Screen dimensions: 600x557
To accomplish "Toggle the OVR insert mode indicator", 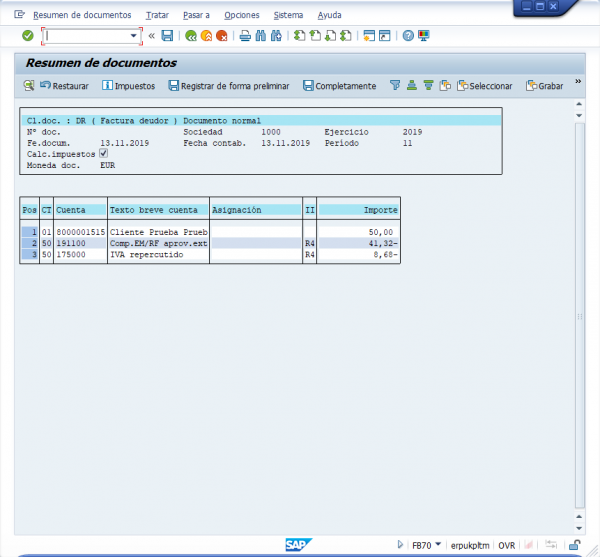I will click(x=507, y=545).
